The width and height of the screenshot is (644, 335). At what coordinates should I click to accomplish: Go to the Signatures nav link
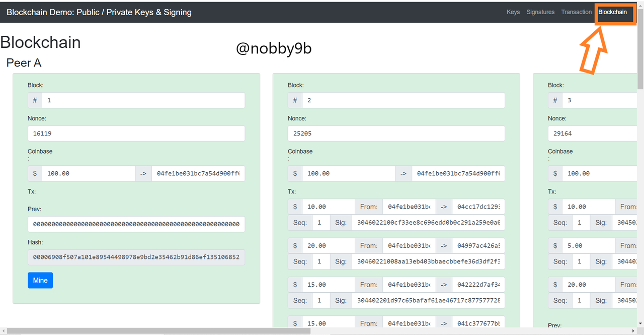click(540, 12)
